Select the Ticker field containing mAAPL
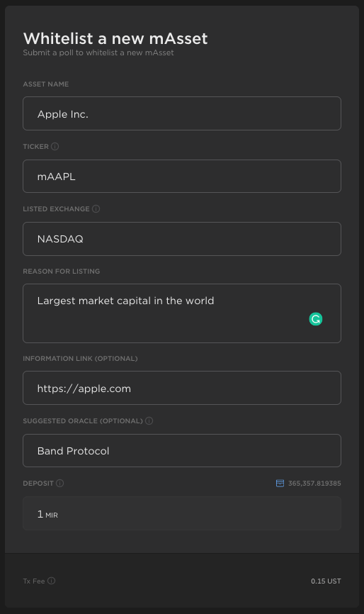This screenshot has height=614, width=364. tap(182, 177)
